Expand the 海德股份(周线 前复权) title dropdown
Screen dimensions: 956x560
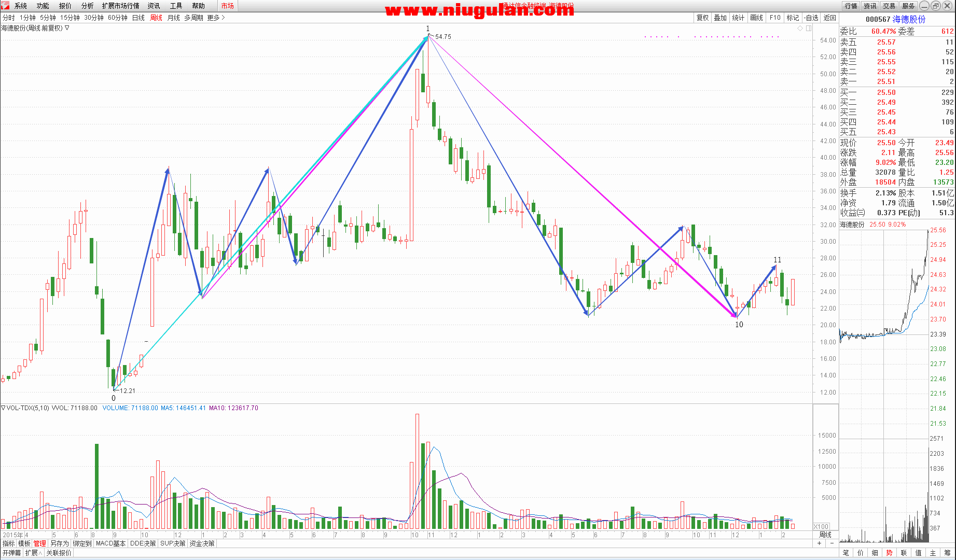pyautogui.click(x=67, y=28)
